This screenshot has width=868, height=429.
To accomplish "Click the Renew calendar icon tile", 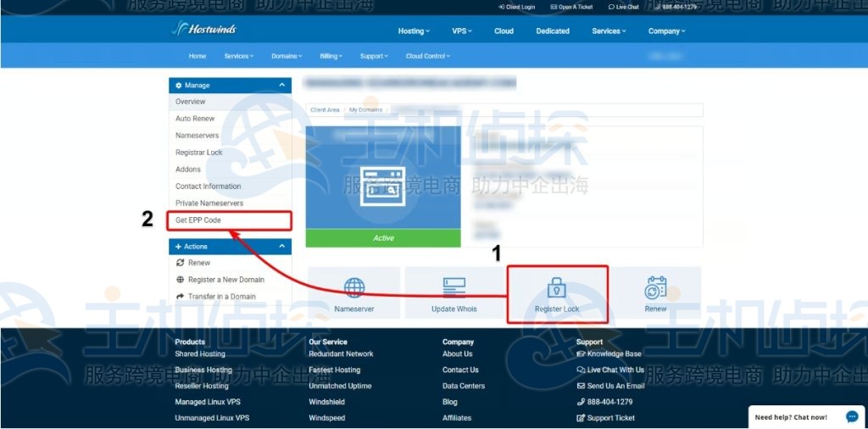I will [655, 292].
